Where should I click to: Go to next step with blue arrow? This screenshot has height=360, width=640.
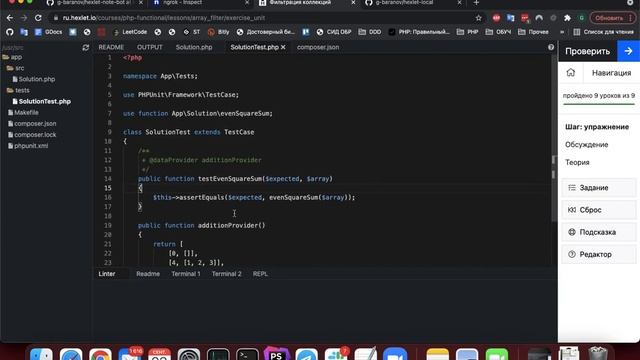point(629,51)
